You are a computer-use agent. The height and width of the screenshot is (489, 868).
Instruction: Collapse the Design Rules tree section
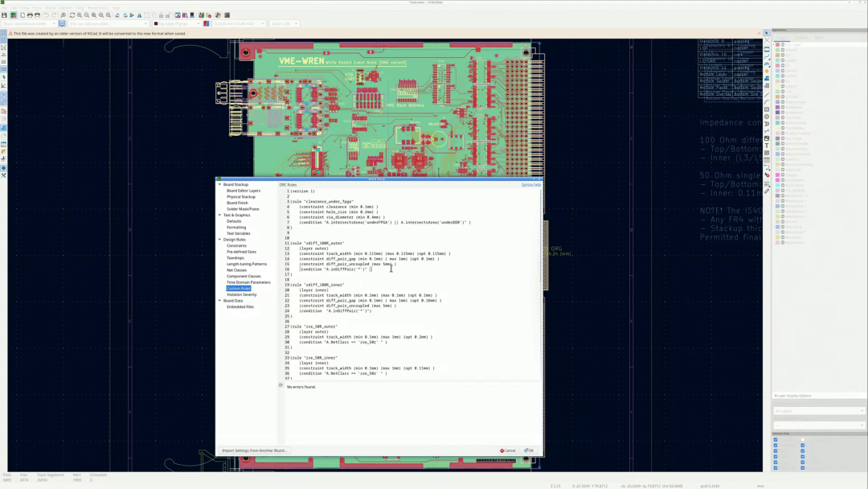pyautogui.click(x=219, y=239)
